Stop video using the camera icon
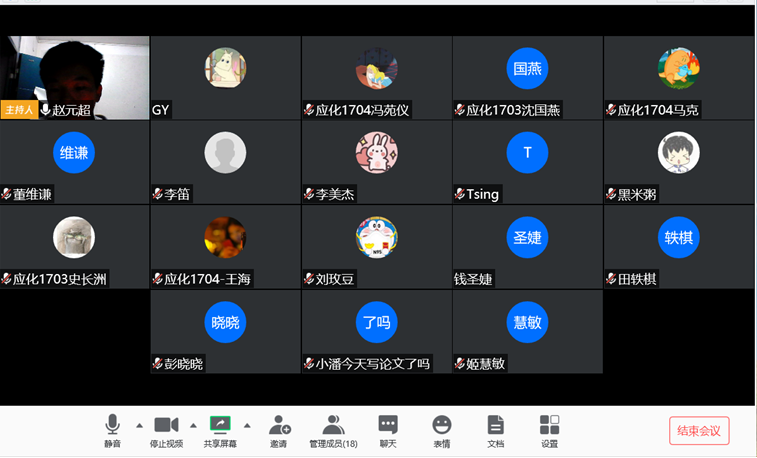 [166, 425]
